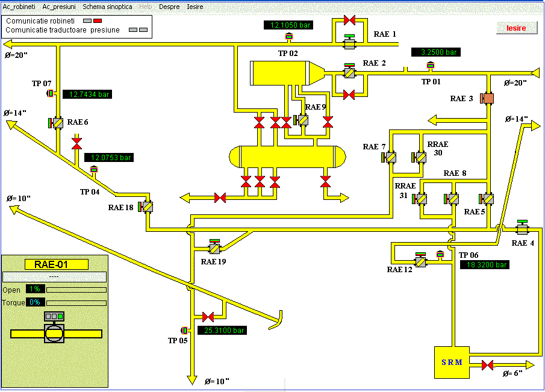Click the blue-labeled SRM station block
545x392 pixels.
click(452, 362)
